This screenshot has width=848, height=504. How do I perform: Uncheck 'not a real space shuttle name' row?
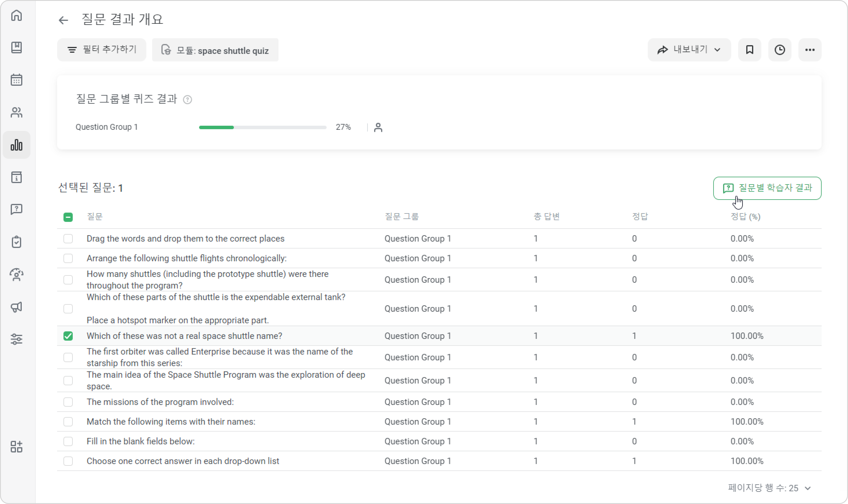click(x=68, y=336)
